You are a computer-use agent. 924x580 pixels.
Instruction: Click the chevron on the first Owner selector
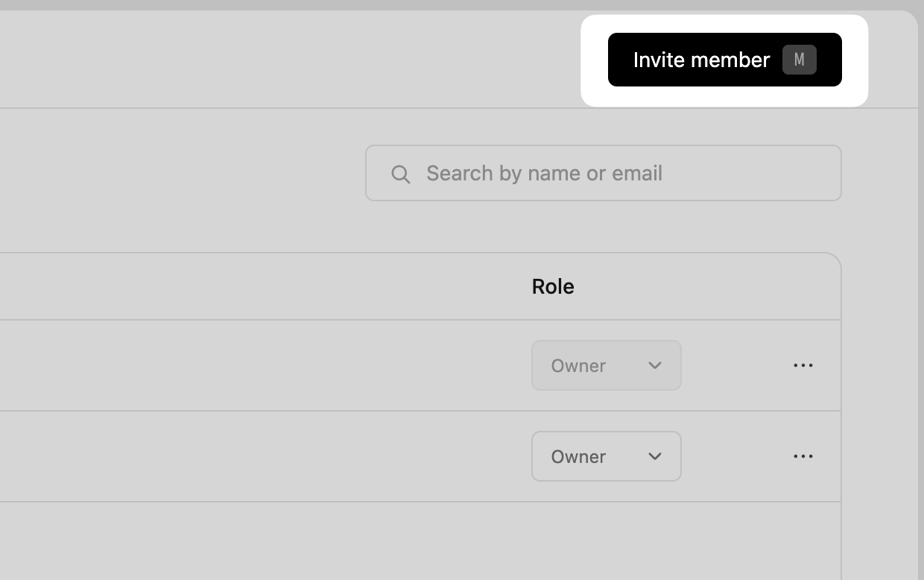tap(655, 365)
